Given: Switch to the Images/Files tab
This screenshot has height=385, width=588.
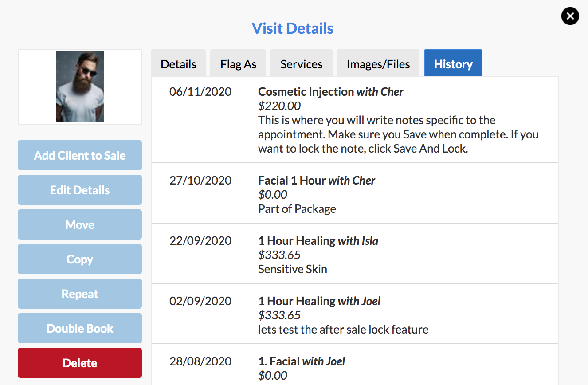Looking at the screenshot, I should (x=378, y=64).
